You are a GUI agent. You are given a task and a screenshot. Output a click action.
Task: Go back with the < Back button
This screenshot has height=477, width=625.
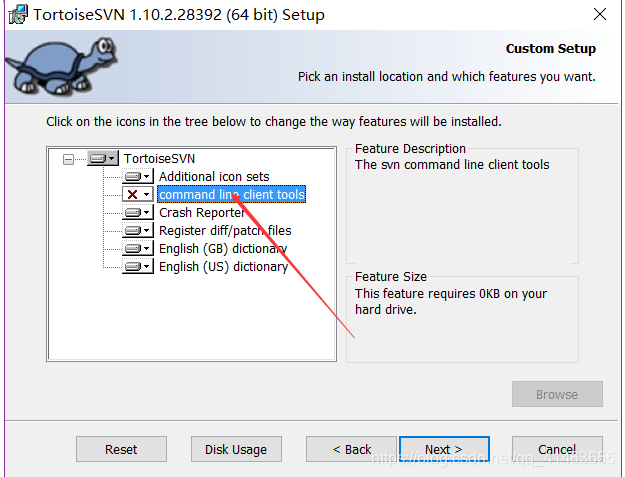(352, 449)
